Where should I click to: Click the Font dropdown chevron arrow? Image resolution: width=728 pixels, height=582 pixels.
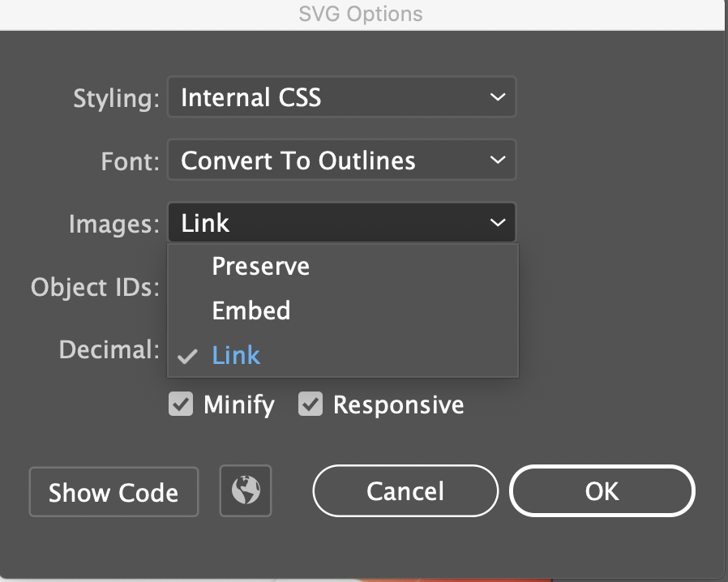(x=498, y=160)
